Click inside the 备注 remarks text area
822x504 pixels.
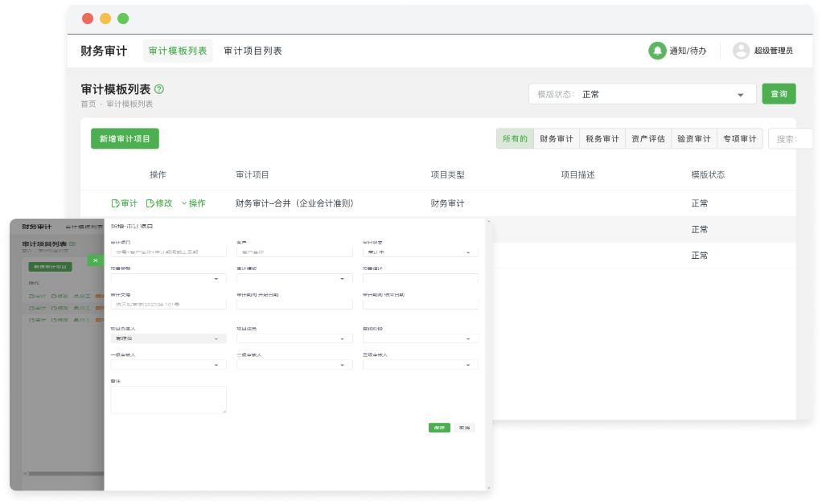pos(168,399)
